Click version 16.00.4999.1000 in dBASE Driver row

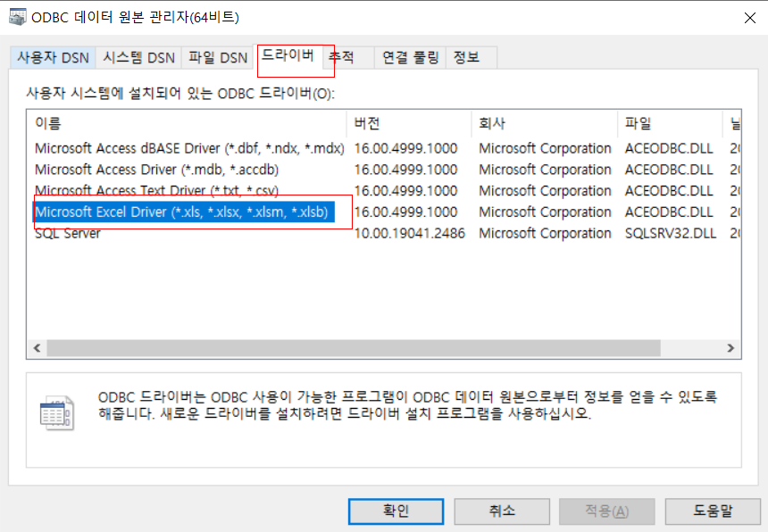coord(405,148)
